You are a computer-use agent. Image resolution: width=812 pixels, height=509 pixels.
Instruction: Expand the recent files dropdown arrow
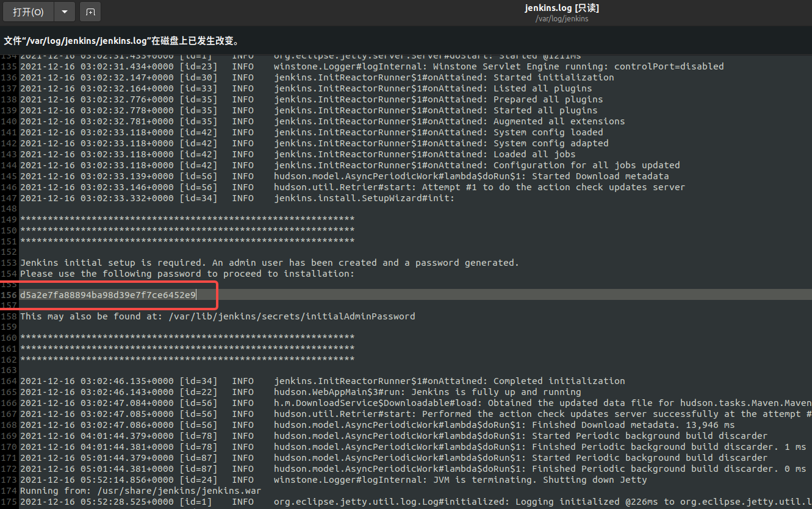tap(65, 12)
